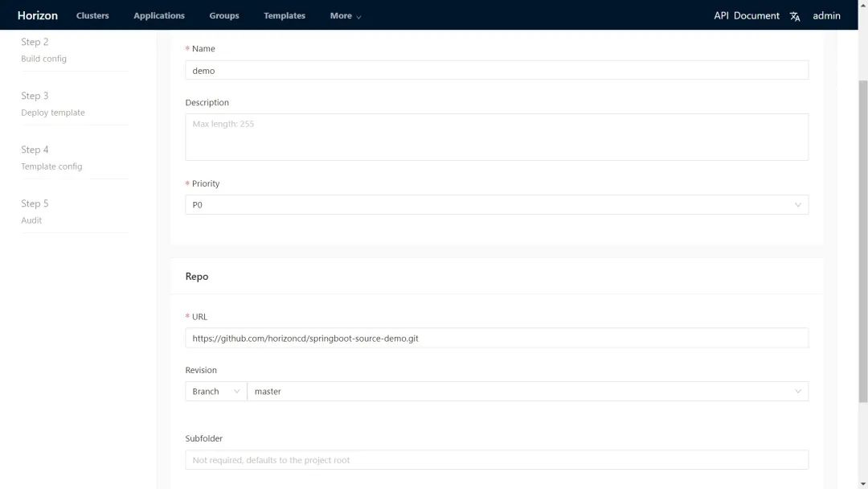This screenshot has height=489, width=868.
Task: Click the repo URL input field
Action: pos(496,339)
